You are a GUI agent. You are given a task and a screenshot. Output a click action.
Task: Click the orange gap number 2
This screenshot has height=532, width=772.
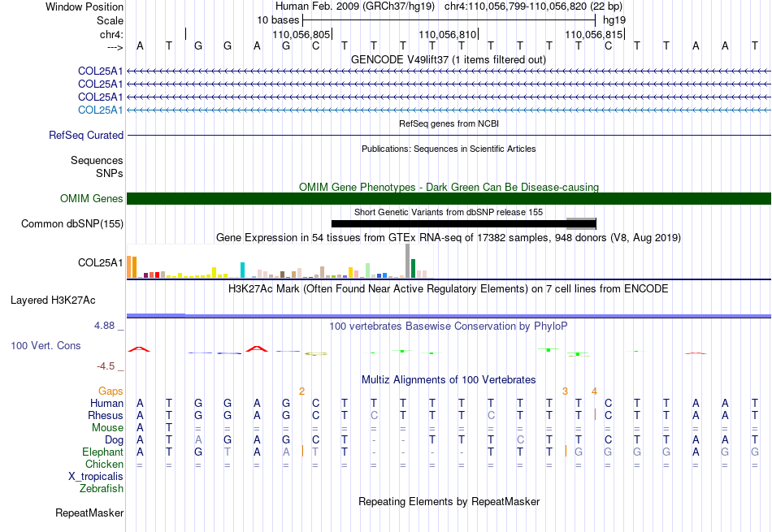click(301, 391)
